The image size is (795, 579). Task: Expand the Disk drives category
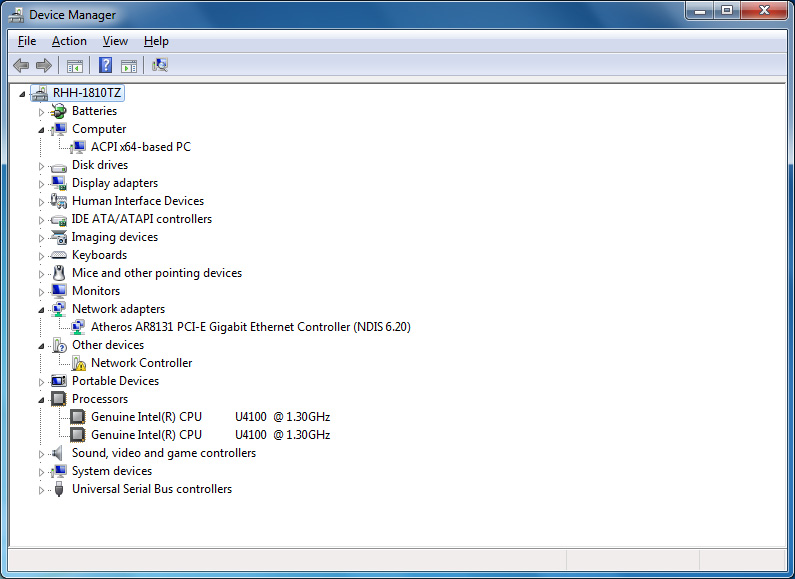(42, 166)
